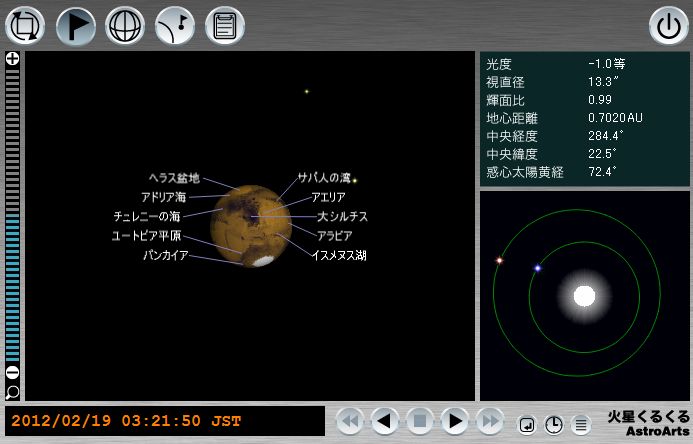
Task: Click the Sun in orbit diagram
Action: click(x=584, y=296)
